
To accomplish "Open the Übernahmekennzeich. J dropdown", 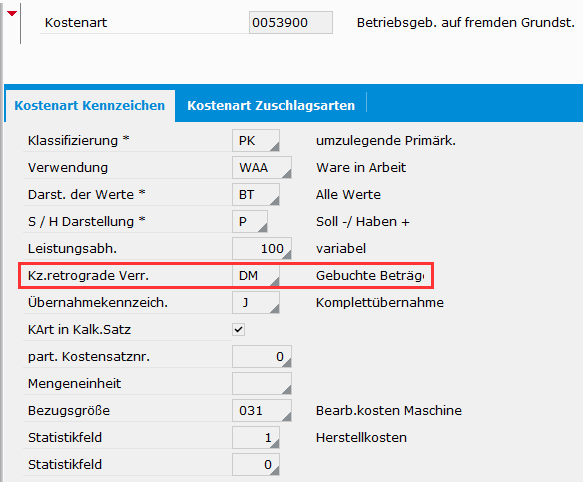I will (x=256, y=303).
